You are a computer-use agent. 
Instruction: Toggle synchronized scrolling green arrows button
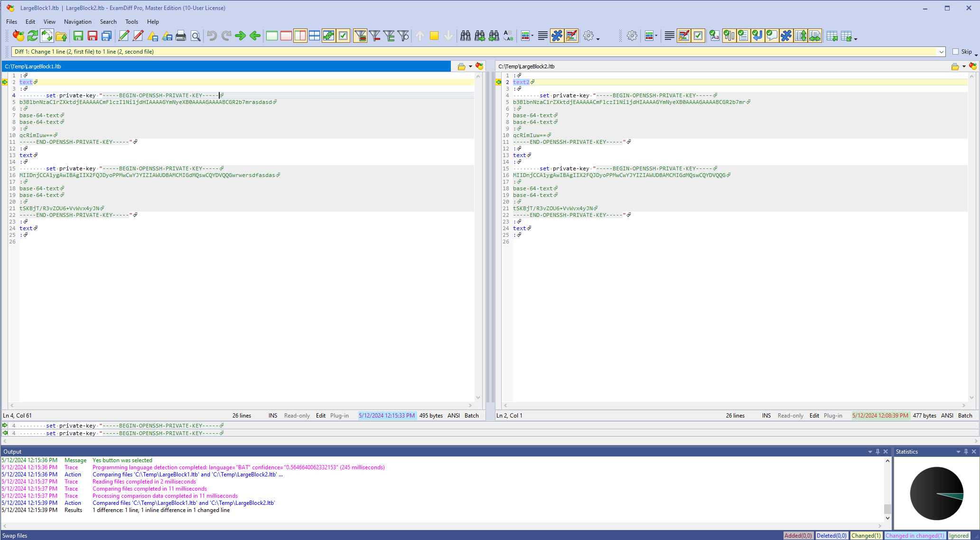(x=329, y=36)
